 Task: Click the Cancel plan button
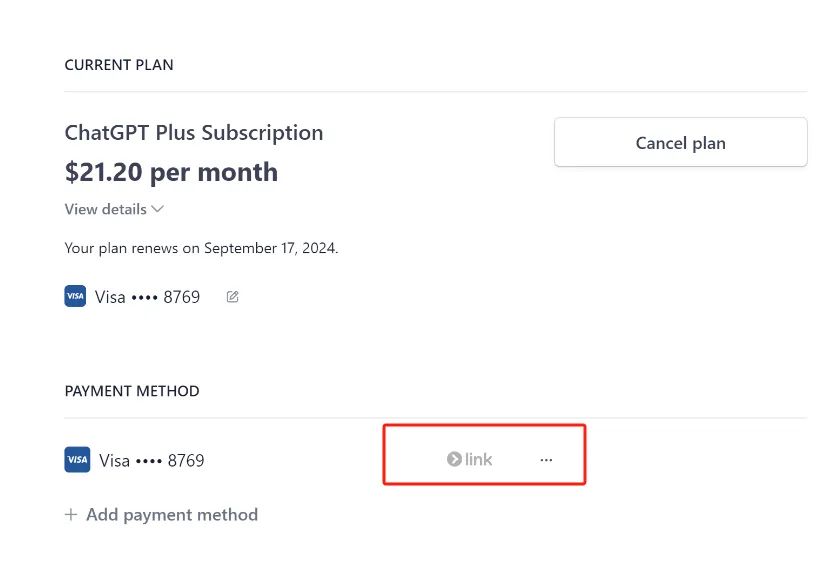click(680, 143)
